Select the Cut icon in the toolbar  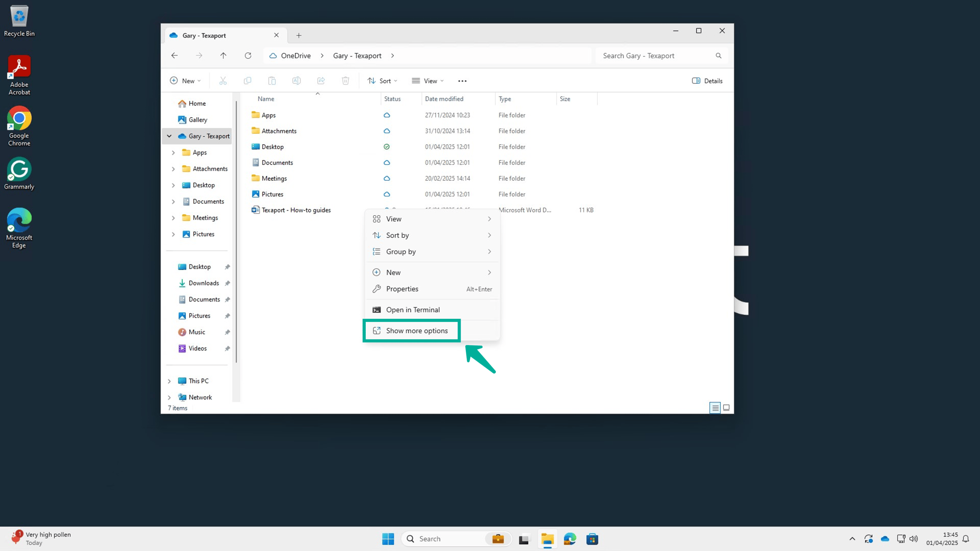point(223,81)
